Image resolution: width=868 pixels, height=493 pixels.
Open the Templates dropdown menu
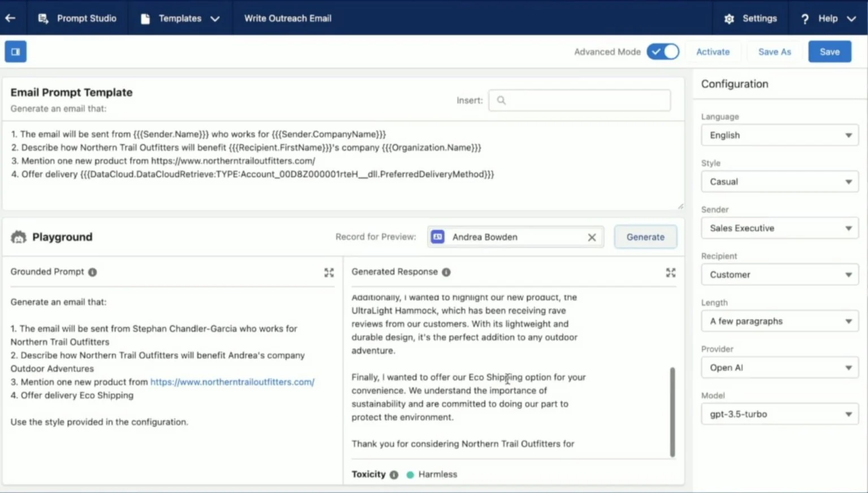[180, 18]
